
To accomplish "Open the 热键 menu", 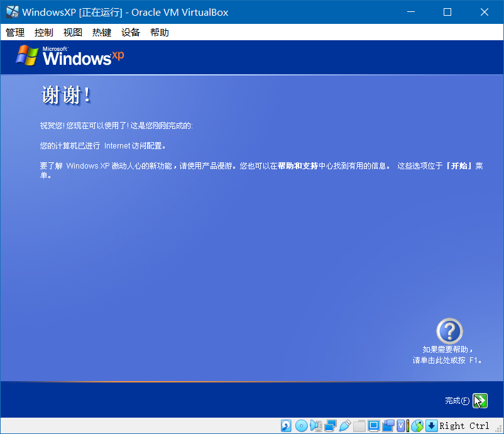I will pos(102,32).
